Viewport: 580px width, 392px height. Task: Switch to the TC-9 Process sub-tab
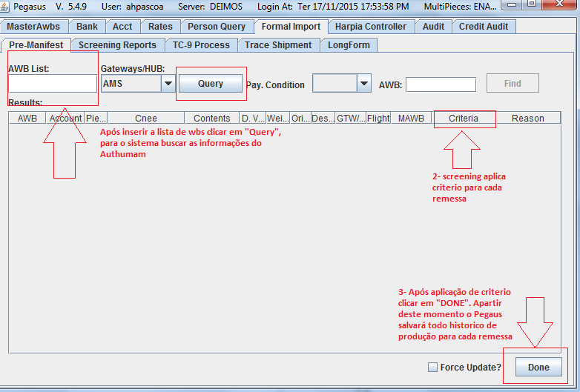pos(201,45)
